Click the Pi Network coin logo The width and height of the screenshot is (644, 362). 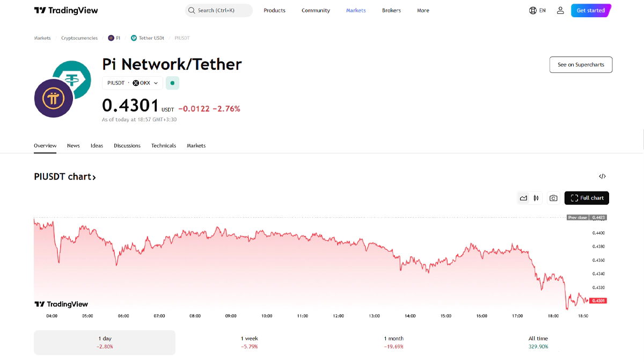[54, 99]
